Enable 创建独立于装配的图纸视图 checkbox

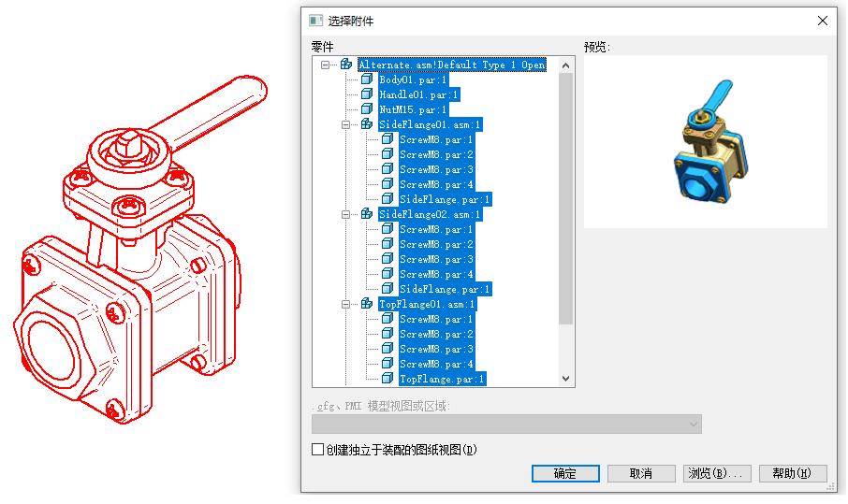318,450
